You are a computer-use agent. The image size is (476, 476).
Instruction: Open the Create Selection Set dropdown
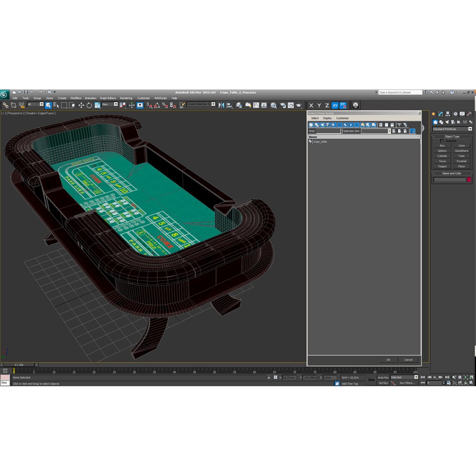tap(201, 104)
